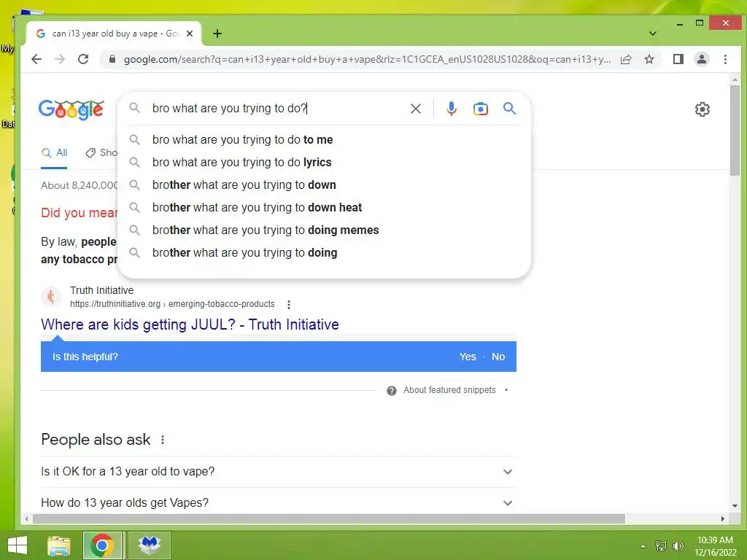
Task: Expand 'How do 13 year olds get Vapes?'
Action: pos(278,502)
